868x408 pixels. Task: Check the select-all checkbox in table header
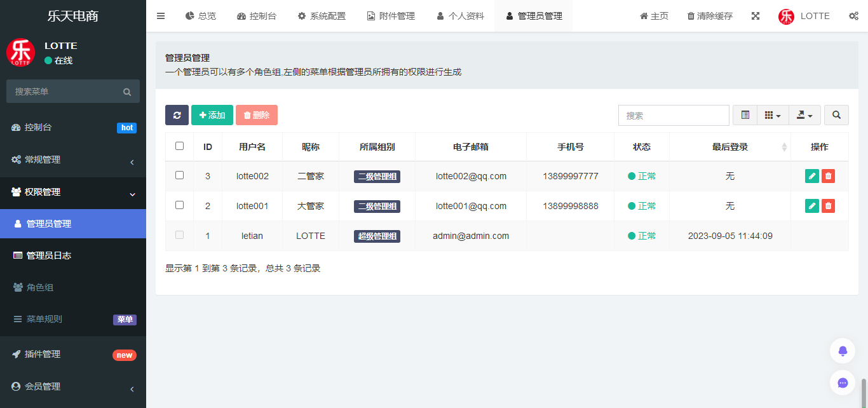point(179,146)
